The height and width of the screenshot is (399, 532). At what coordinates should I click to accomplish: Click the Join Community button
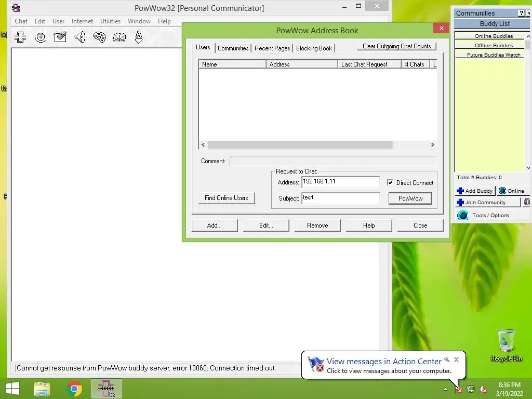coord(487,202)
